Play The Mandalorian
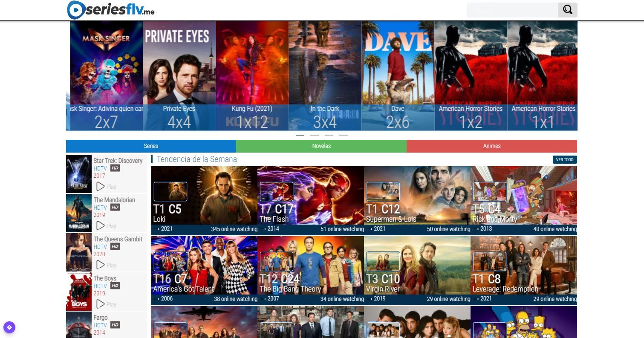Viewport: 644px width, 338px height. 106,225
